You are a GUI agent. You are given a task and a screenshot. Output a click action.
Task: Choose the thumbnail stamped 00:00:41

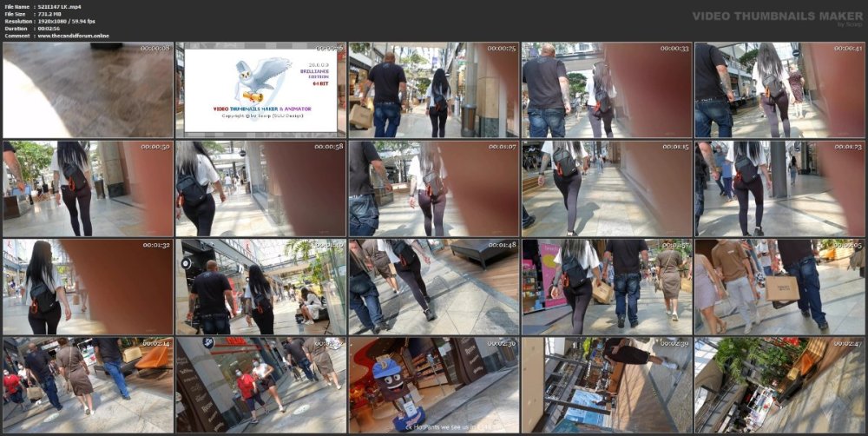click(x=780, y=90)
